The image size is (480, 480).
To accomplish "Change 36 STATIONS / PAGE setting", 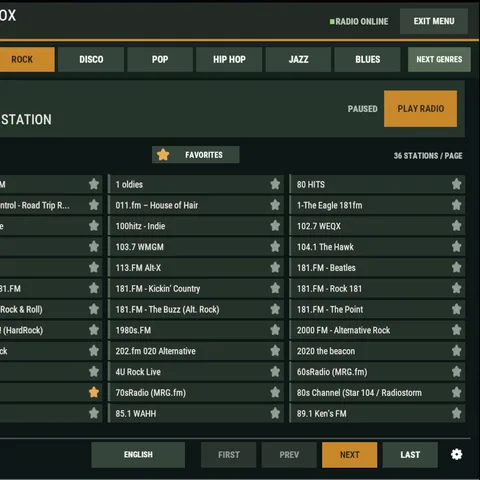I will tap(428, 156).
